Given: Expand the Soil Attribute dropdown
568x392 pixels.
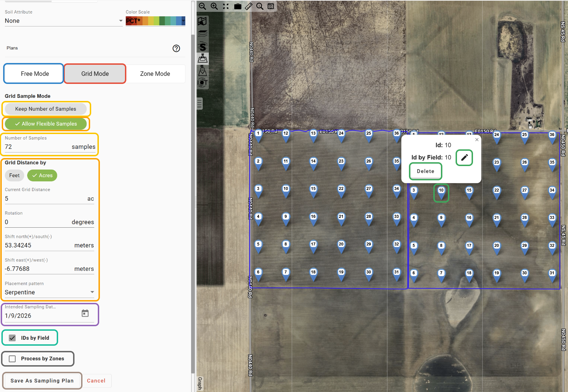Looking at the screenshot, I should click(x=64, y=21).
